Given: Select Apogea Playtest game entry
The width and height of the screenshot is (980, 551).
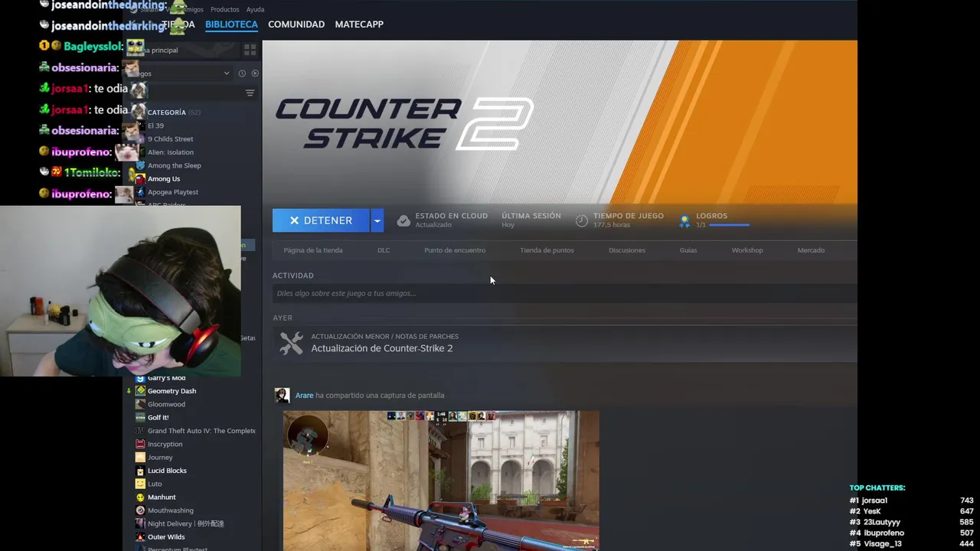Looking at the screenshot, I should [x=172, y=192].
